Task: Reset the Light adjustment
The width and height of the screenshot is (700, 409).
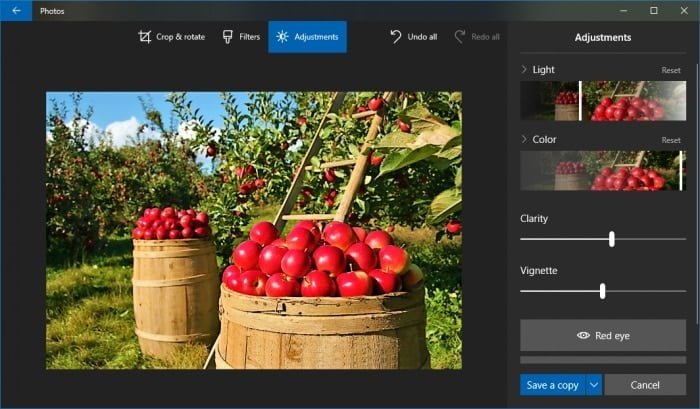Action: click(671, 70)
